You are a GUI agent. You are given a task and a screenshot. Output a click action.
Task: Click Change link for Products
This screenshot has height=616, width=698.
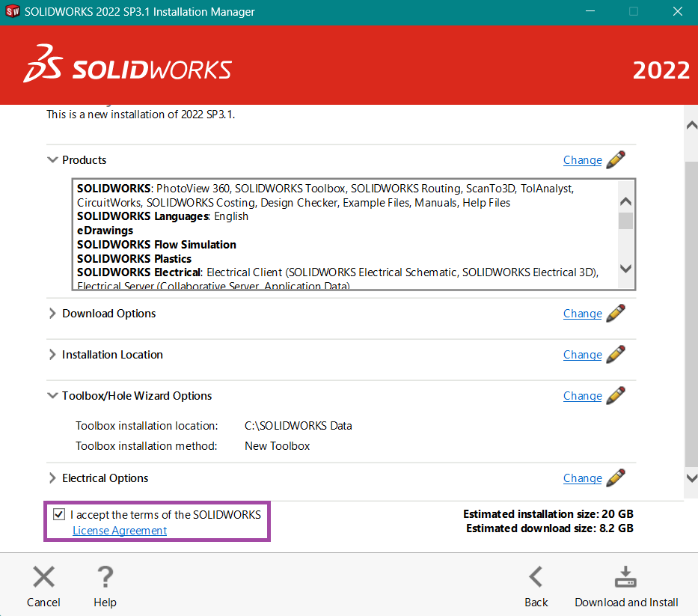coord(582,160)
